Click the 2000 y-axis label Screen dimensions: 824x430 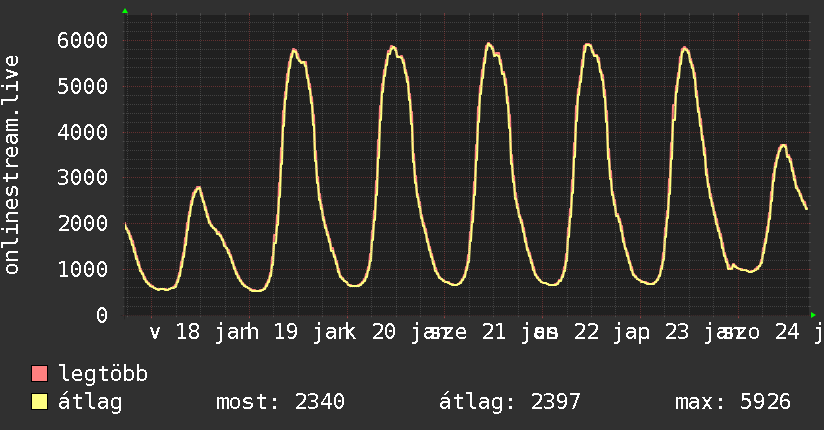point(83,223)
